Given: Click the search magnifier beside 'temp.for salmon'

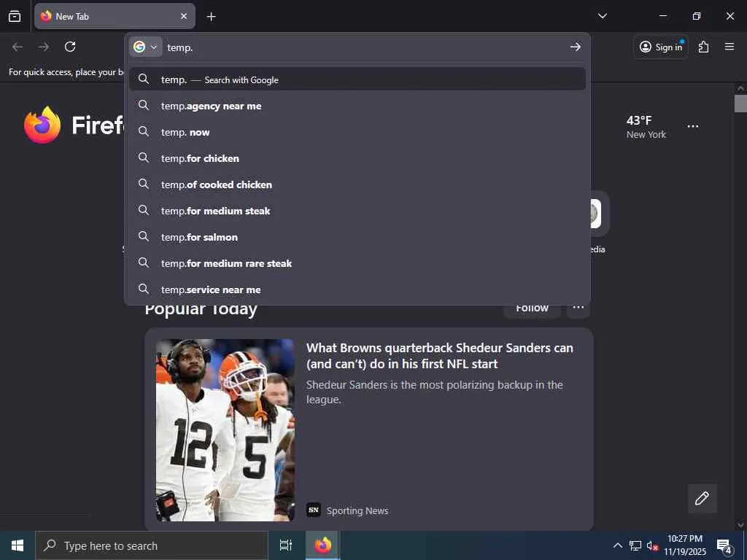Looking at the screenshot, I should [144, 236].
